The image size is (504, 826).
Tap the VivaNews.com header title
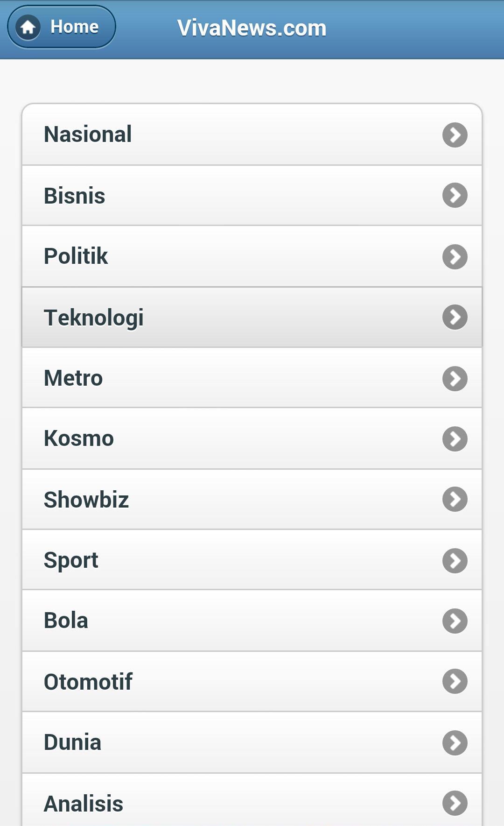[x=252, y=28]
